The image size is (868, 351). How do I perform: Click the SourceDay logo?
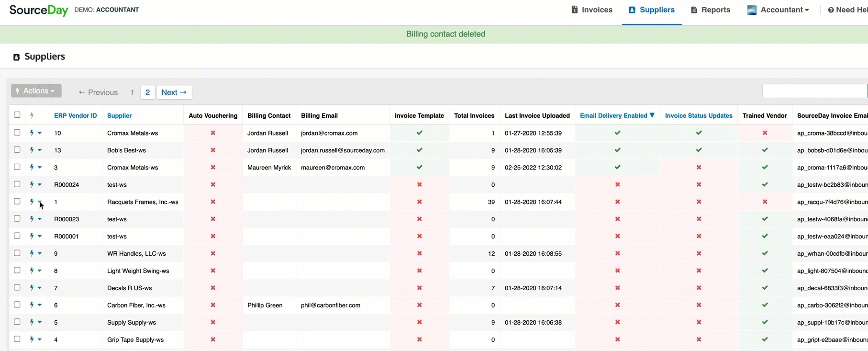click(39, 10)
